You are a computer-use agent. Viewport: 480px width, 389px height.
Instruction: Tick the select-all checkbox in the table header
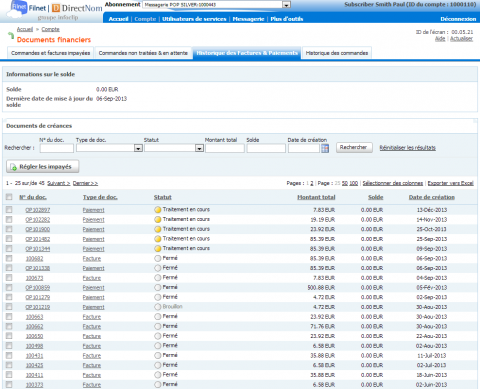[x=9, y=197]
